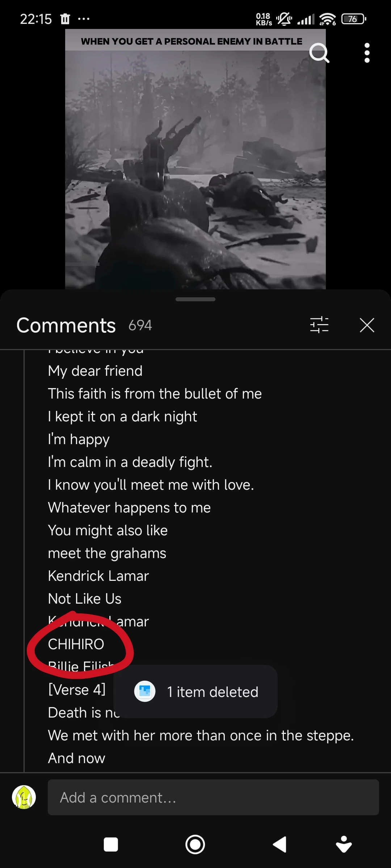Tap the Add a comment field
391x868 pixels.
pyautogui.click(x=213, y=797)
